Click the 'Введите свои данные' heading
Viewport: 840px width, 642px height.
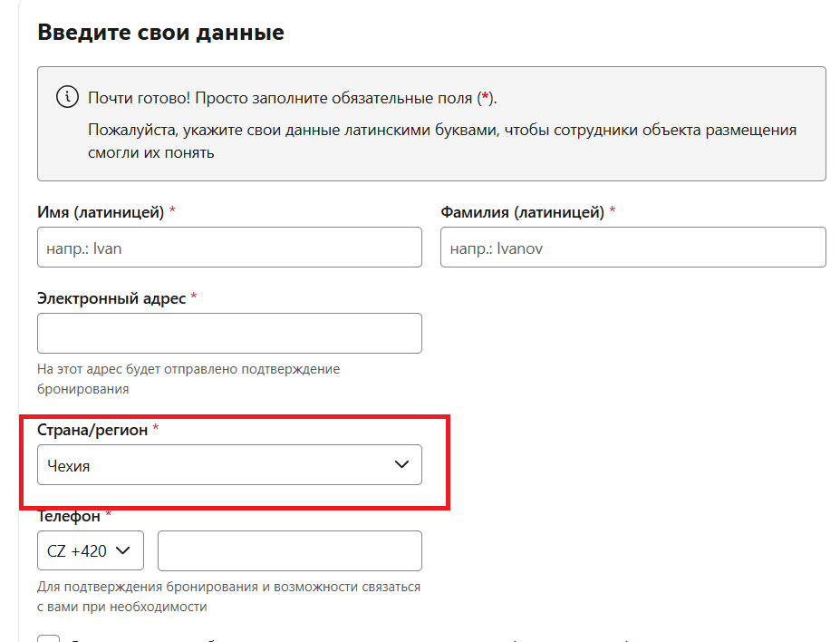[x=160, y=33]
